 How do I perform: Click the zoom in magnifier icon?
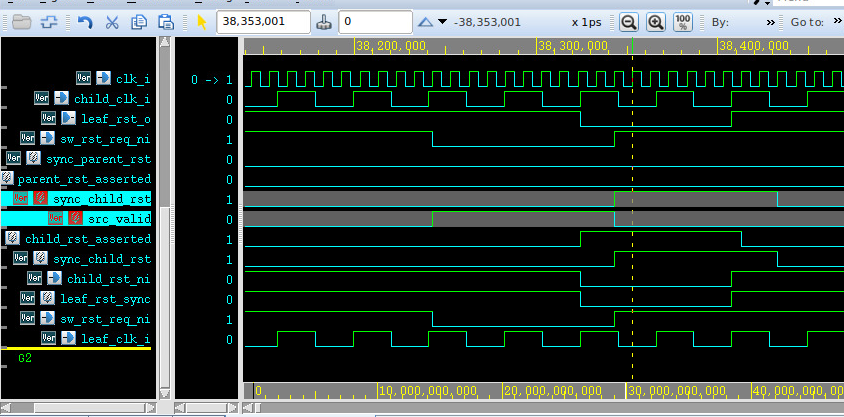tap(655, 22)
